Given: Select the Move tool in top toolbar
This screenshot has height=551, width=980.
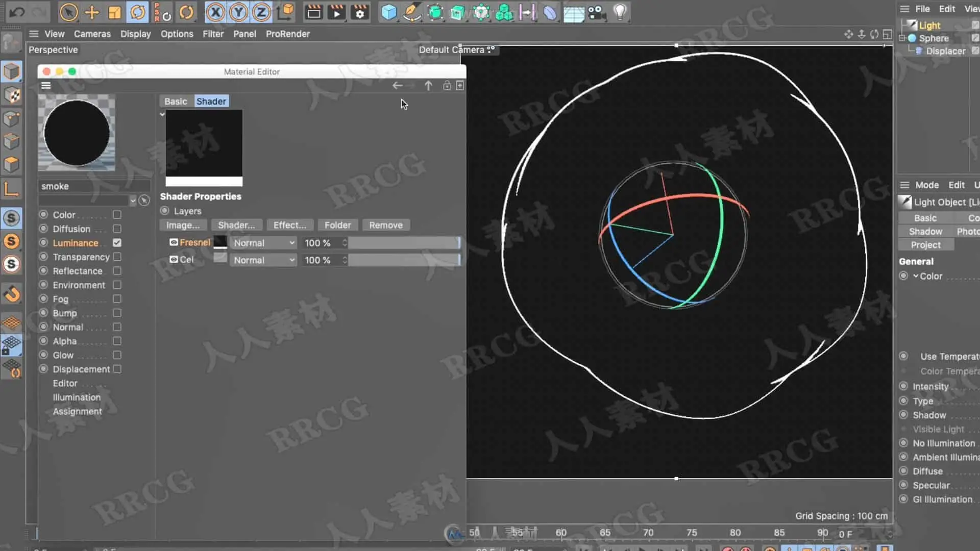Looking at the screenshot, I should [92, 12].
